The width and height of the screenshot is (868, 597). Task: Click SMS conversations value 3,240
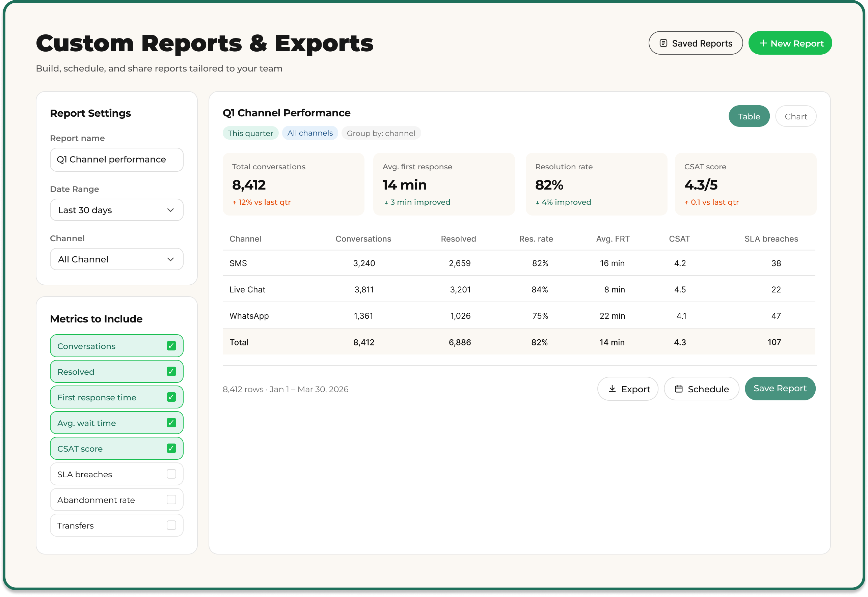click(x=364, y=263)
